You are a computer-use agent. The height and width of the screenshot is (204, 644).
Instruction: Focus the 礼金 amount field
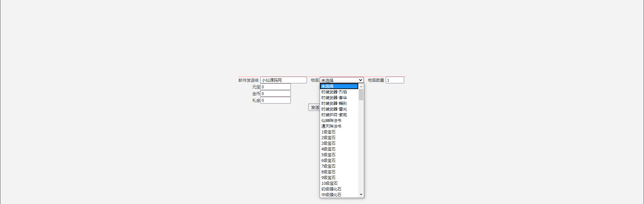click(x=275, y=100)
